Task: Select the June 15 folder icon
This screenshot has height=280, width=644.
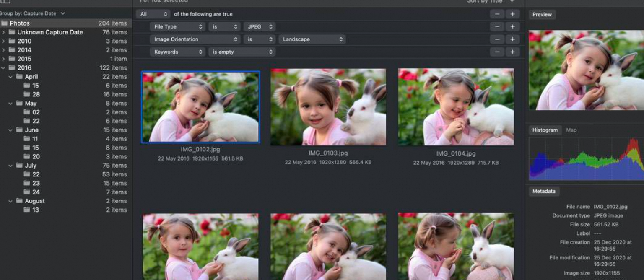Action: pos(27,148)
